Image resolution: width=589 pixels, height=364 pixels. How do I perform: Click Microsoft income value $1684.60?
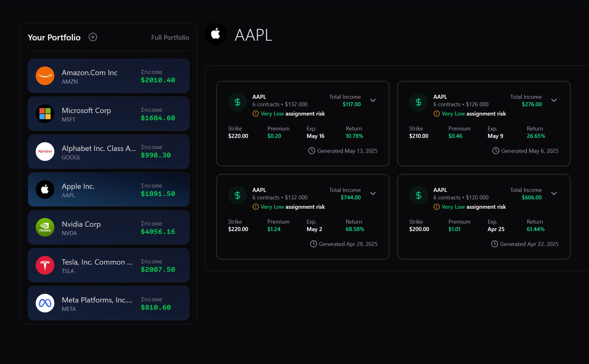pyautogui.click(x=158, y=118)
